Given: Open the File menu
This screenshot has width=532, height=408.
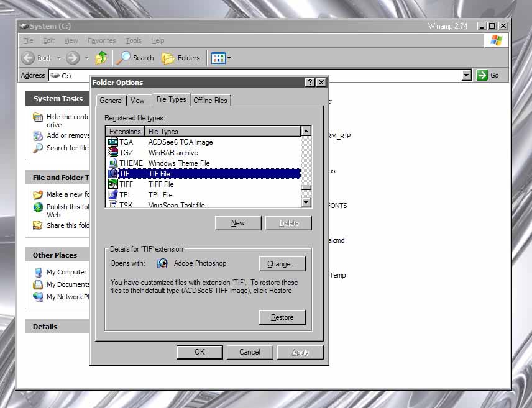Looking at the screenshot, I should click(28, 40).
